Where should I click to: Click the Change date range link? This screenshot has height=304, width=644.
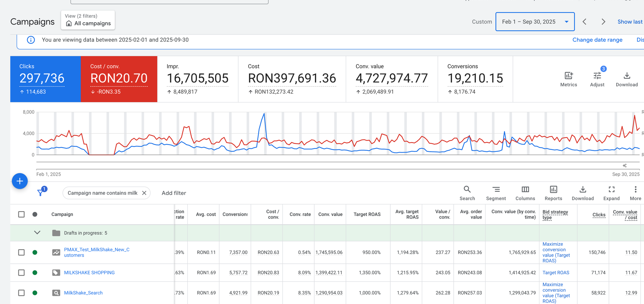point(597,40)
